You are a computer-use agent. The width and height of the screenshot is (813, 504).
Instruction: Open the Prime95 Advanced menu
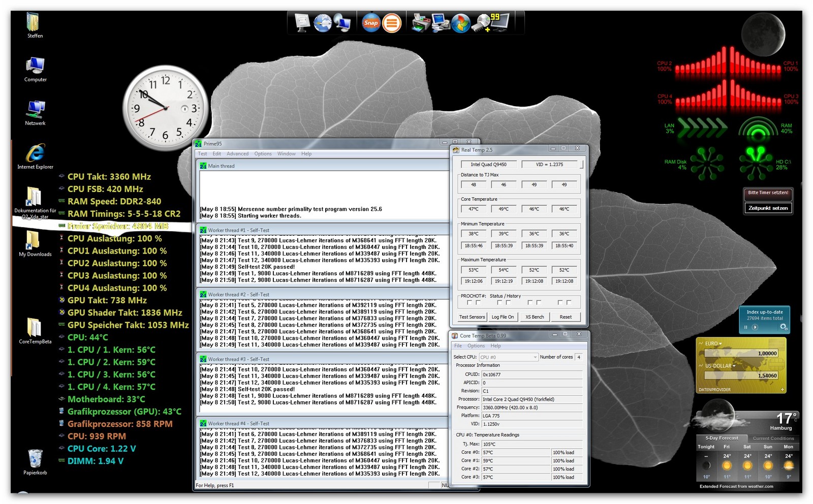tap(237, 154)
